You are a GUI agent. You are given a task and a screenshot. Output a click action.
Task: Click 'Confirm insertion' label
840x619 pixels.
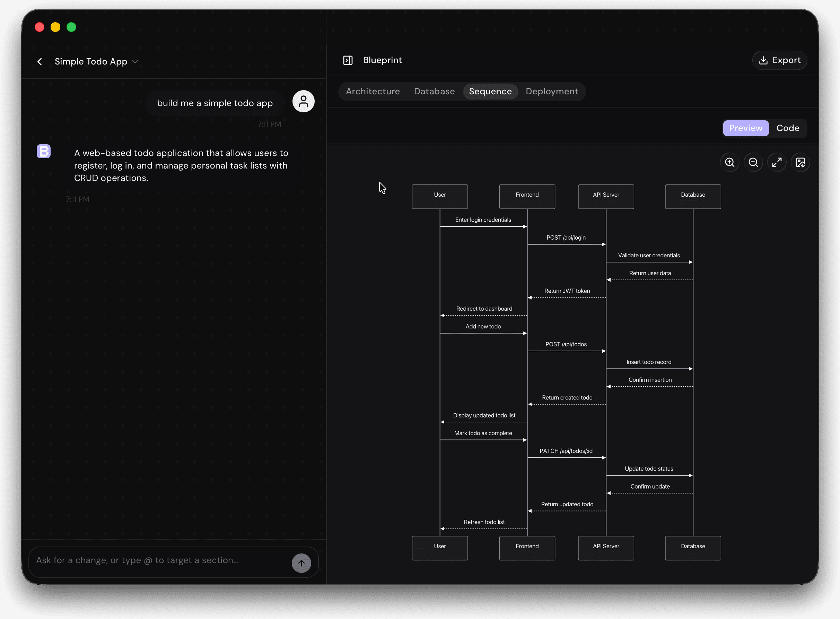(650, 380)
